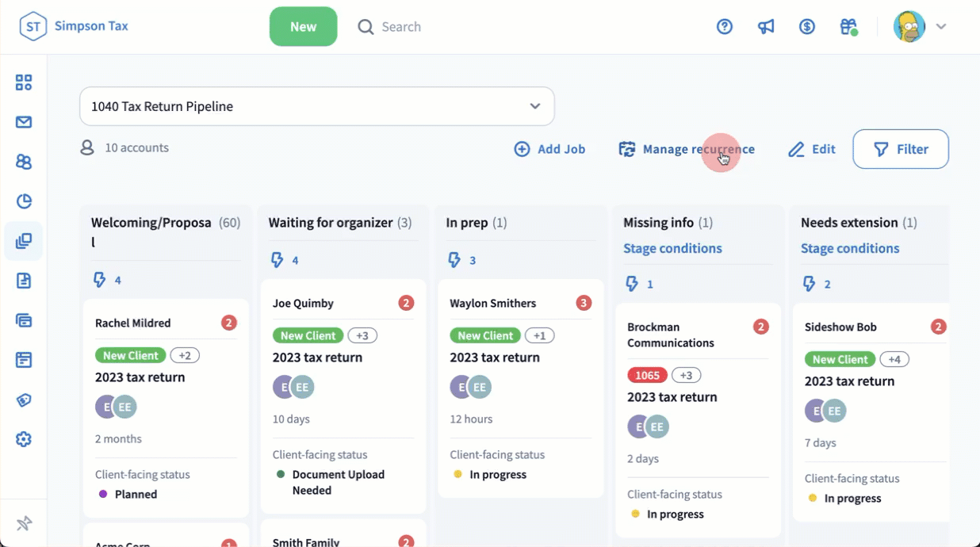
Task: Click Manage recurrence
Action: point(687,149)
